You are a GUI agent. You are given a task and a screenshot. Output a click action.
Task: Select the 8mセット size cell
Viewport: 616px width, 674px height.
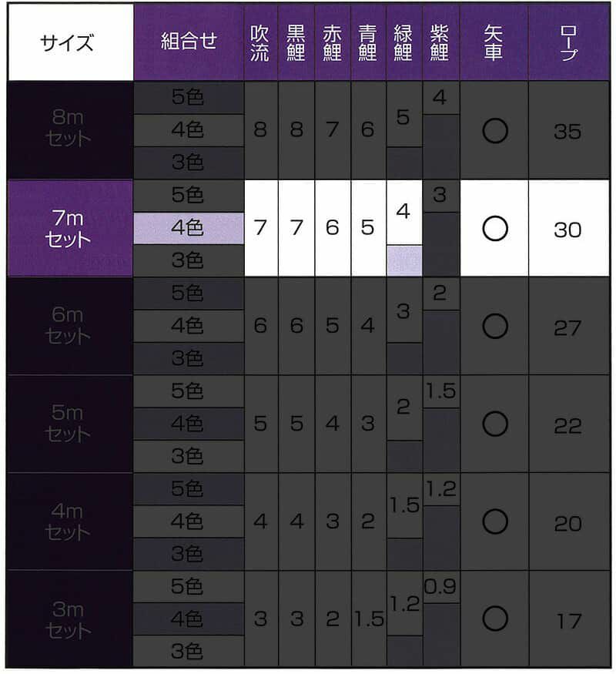[x=70, y=131]
